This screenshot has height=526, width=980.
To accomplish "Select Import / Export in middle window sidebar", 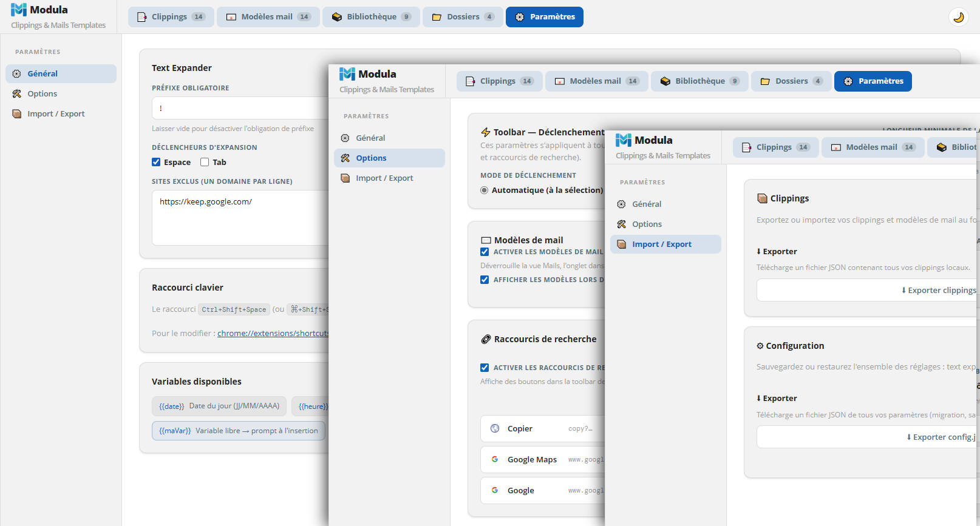I will pos(389,178).
